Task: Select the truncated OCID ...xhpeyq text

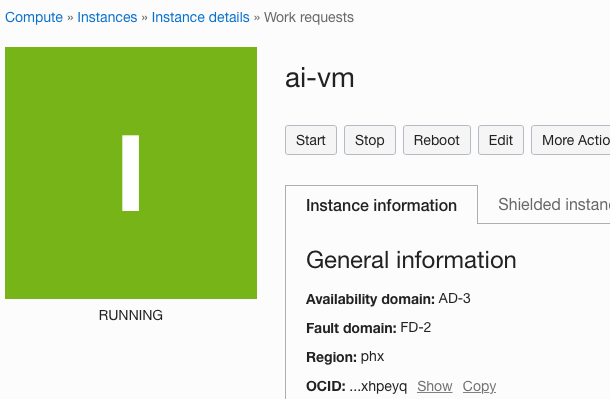Action: pyautogui.click(x=378, y=387)
